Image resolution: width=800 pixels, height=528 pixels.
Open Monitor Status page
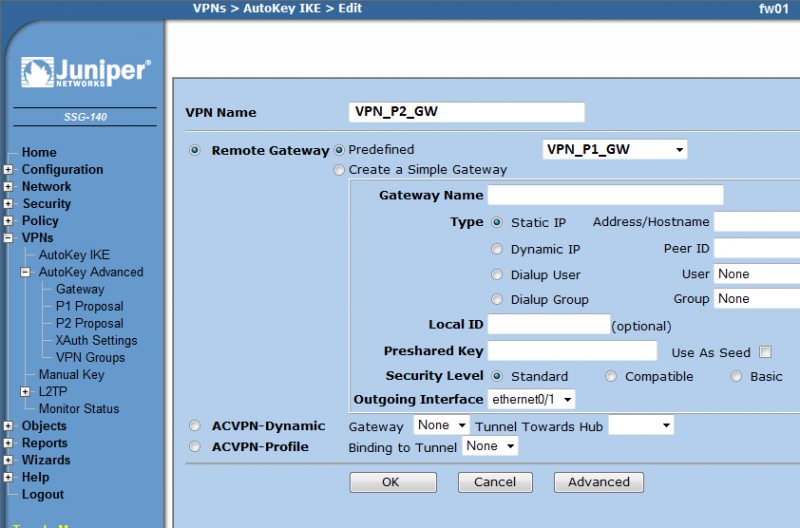tap(79, 409)
